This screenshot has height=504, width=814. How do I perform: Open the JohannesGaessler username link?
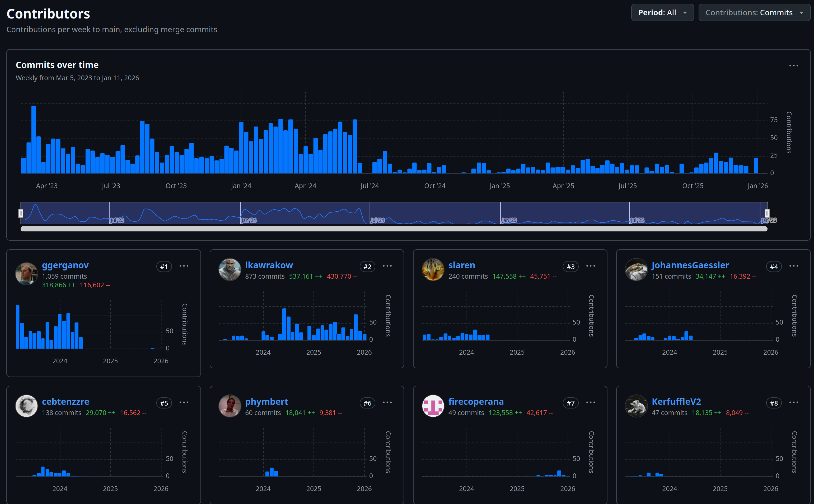click(x=690, y=265)
